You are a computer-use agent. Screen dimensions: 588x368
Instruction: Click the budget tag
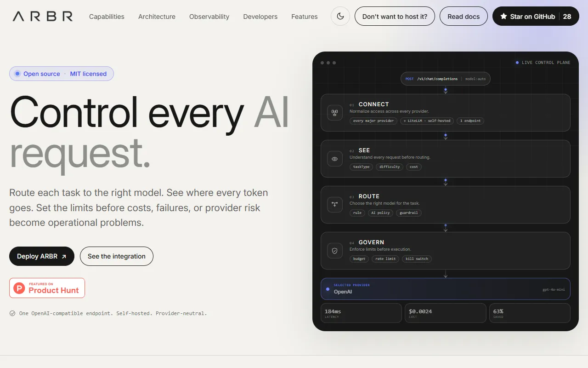click(x=359, y=259)
